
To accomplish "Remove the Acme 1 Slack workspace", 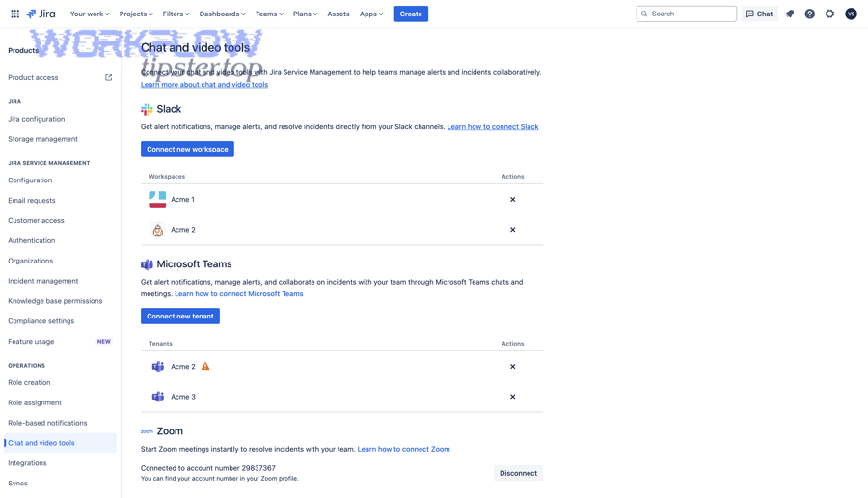I will 513,200.
